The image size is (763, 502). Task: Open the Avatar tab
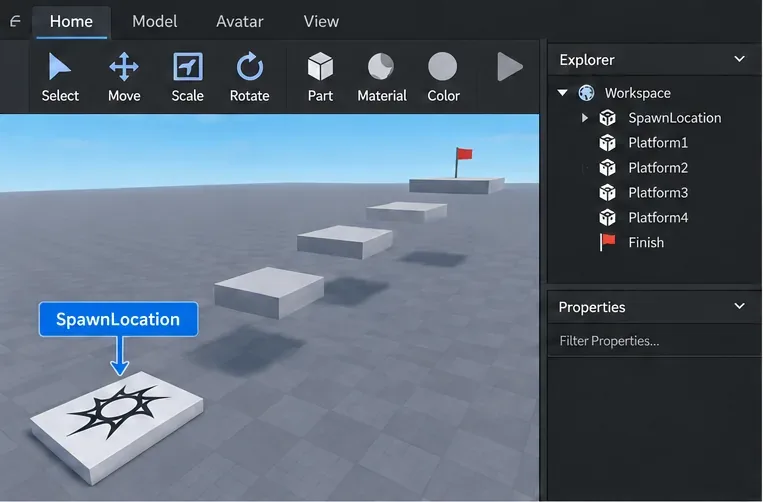tap(240, 21)
